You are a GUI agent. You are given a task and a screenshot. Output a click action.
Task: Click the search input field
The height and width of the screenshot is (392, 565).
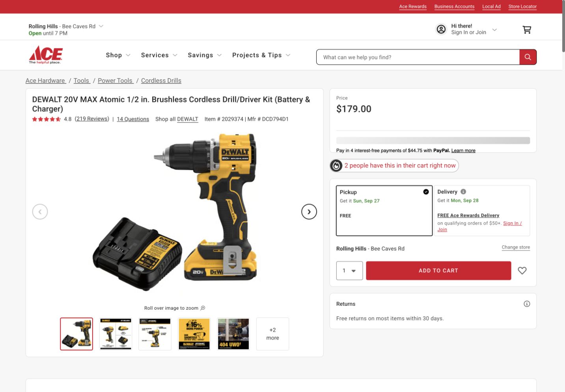pyautogui.click(x=418, y=57)
